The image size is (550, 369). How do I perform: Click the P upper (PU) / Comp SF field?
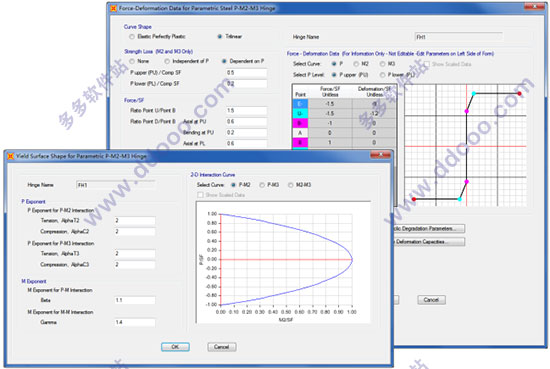[246, 73]
